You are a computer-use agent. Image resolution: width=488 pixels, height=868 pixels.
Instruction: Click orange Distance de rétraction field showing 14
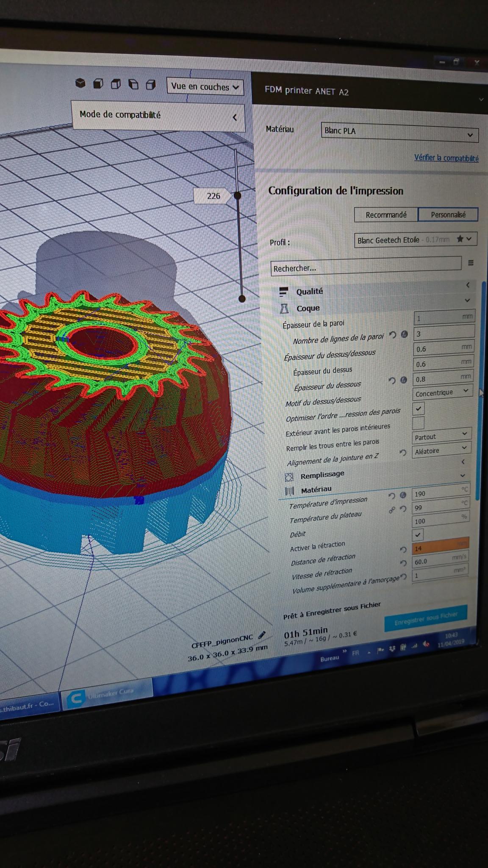point(440,547)
